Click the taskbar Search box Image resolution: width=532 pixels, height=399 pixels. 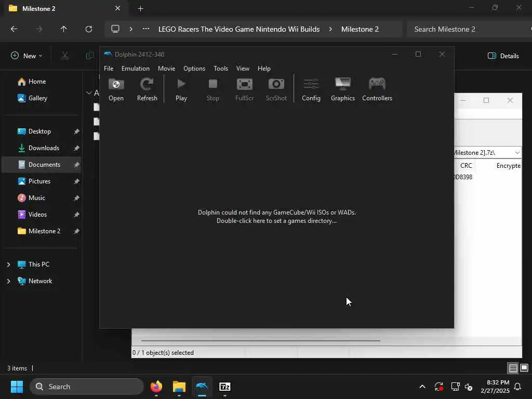click(87, 387)
